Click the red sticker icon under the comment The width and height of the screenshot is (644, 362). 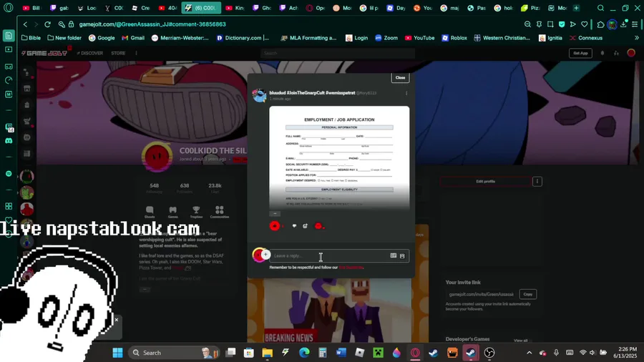pos(318,226)
